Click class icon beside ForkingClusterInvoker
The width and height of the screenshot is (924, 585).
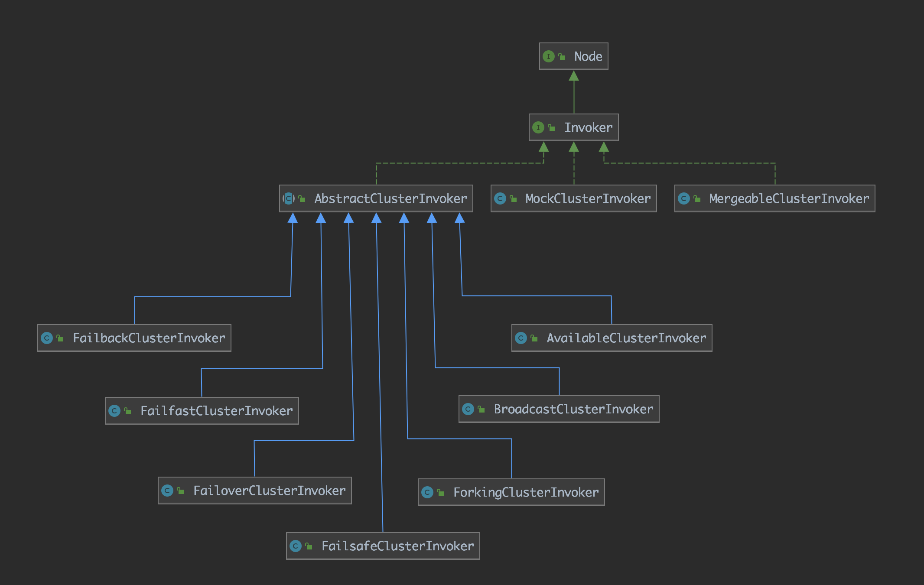pyautogui.click(x=427, y=492)
